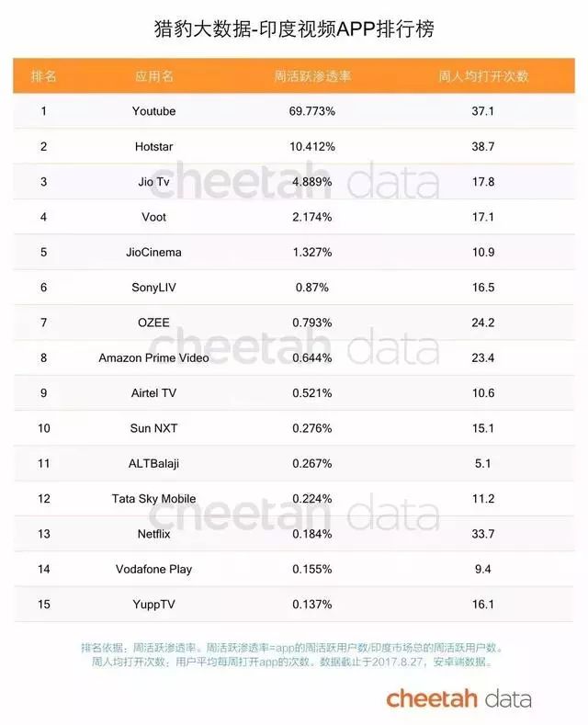Click the 排名 column header

pos(43,75)
